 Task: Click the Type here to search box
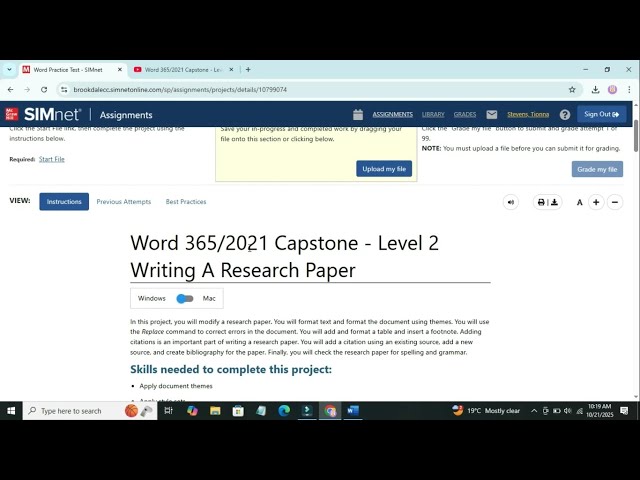(x=90, y=411)
